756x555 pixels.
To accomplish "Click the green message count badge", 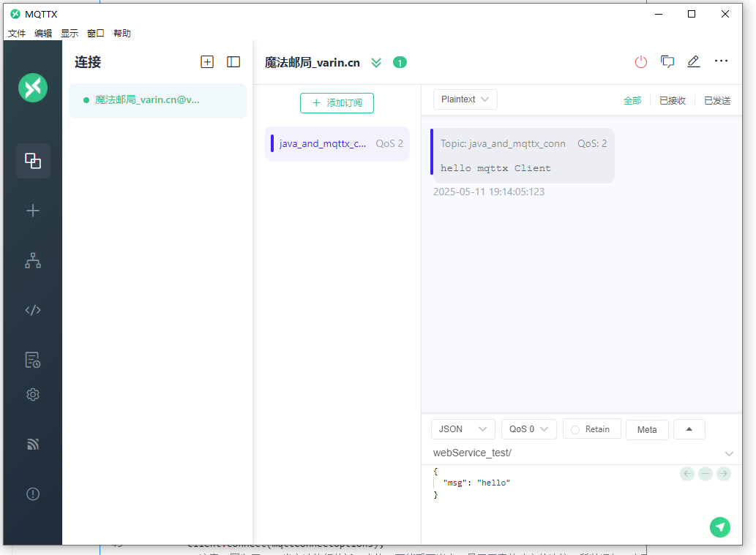I will [x=400, y=63].
